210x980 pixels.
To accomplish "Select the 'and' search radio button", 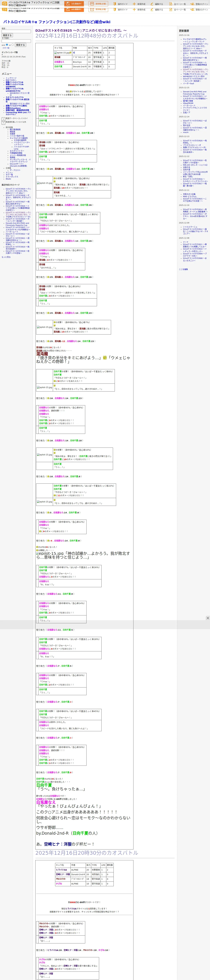I will click(7, 45).
